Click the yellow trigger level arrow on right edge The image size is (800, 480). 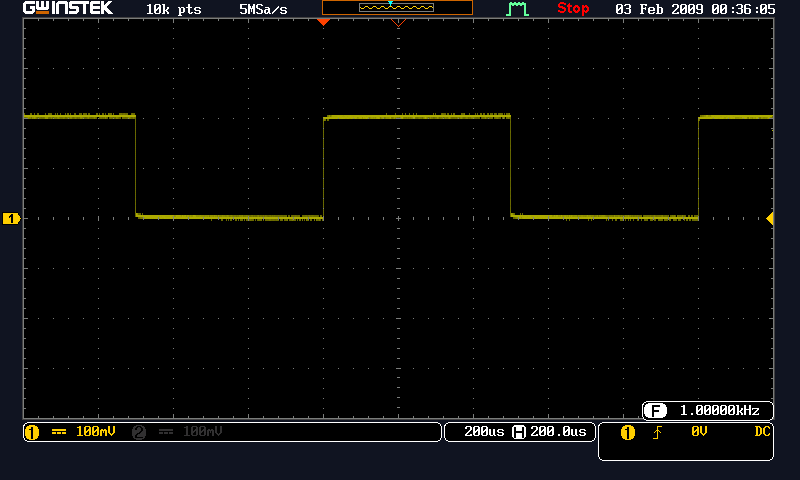click(x=769, y=218)
